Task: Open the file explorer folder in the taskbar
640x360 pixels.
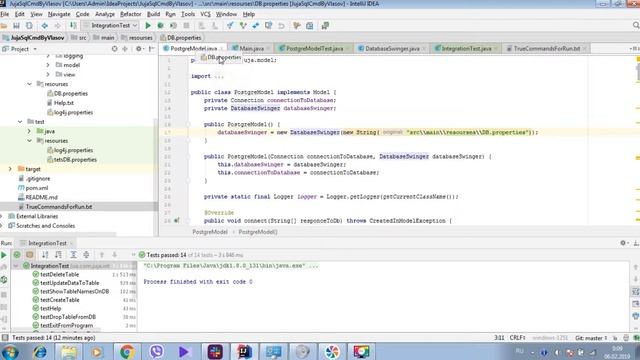Action: (69, 351)
